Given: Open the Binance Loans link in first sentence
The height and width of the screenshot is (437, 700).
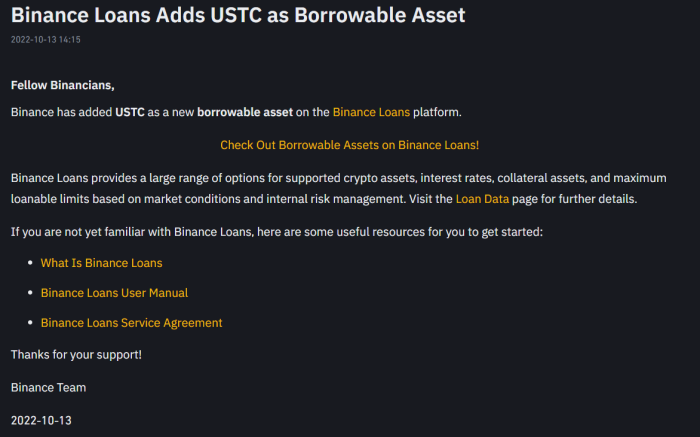Looking at the screenshot, I should [x=371, y=112].
